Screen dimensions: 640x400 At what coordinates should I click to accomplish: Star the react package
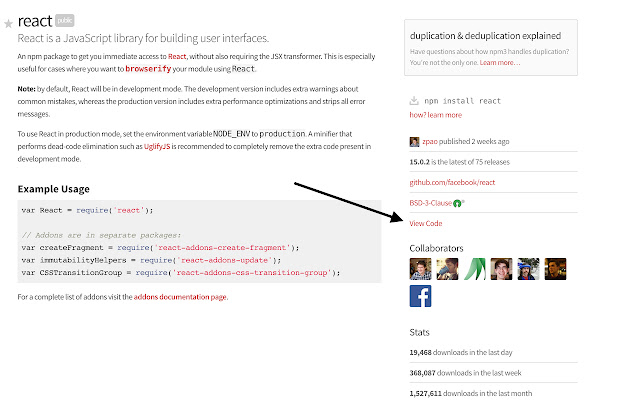(x=8, y=24)
